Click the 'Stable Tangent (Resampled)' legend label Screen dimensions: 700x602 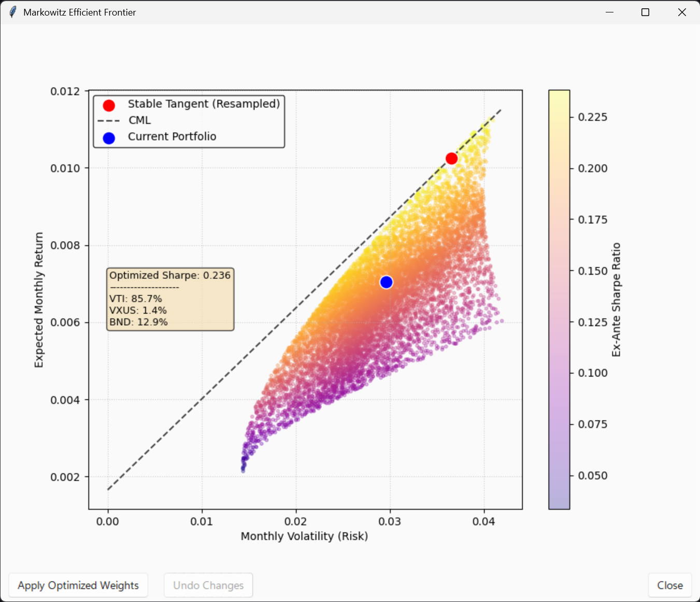click(x=204, y=104)
